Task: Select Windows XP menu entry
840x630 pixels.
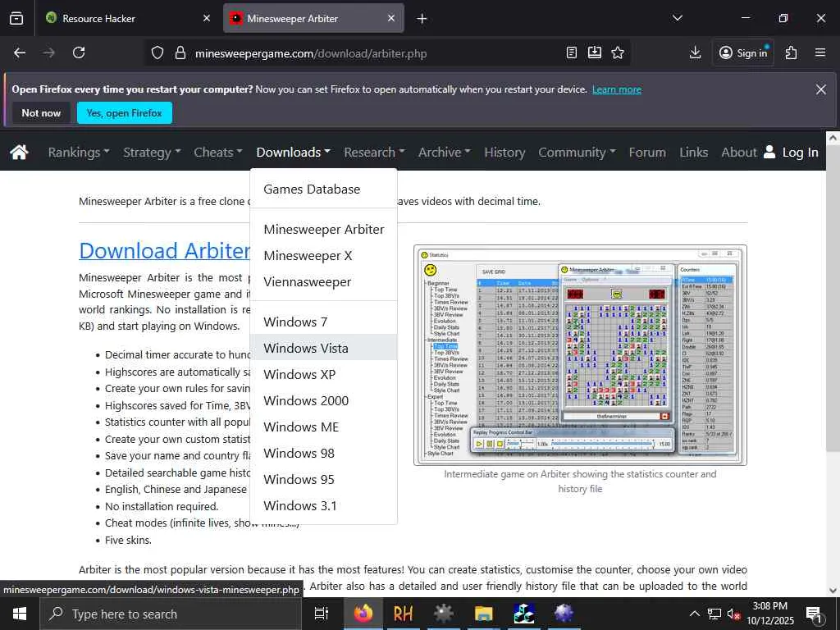Action: coord(323,374)
